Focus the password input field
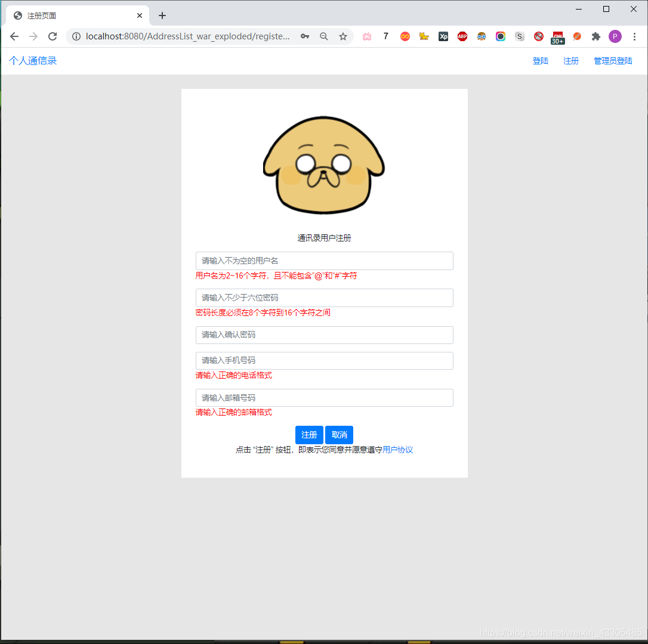 click(325, 298)
